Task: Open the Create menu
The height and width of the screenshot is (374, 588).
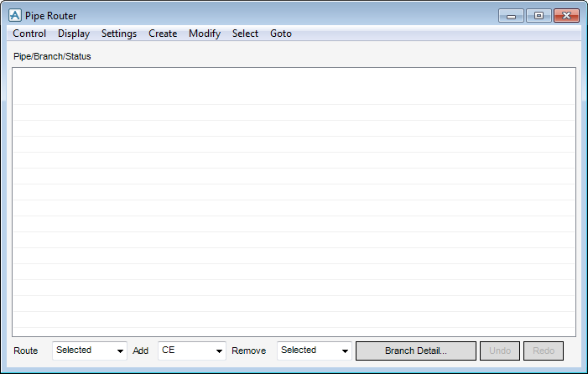Action: [163, 34]
